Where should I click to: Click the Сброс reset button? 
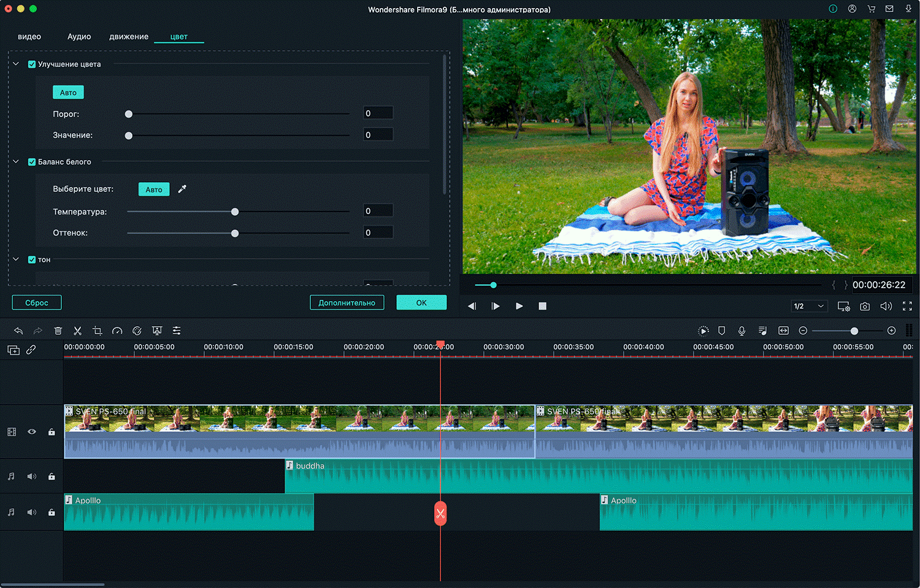pos(37,302)
